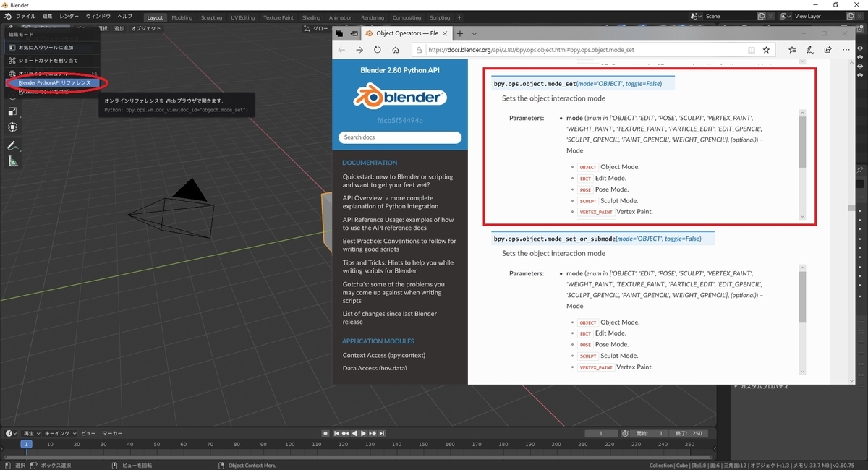Switch to the Scripting workspace tab
The image size is (868, 470).
click(x=440, y=17)
